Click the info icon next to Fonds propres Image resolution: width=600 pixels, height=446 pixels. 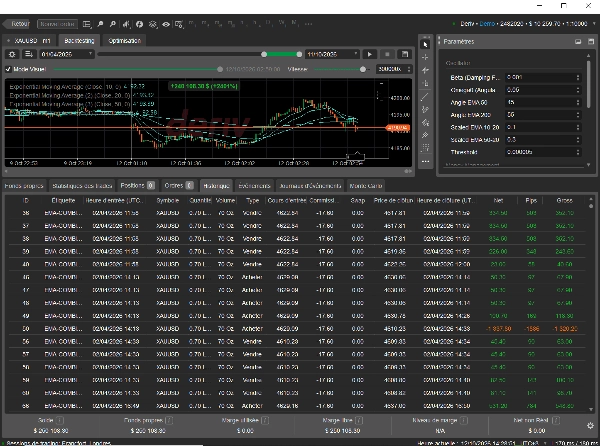coord(169,420)
